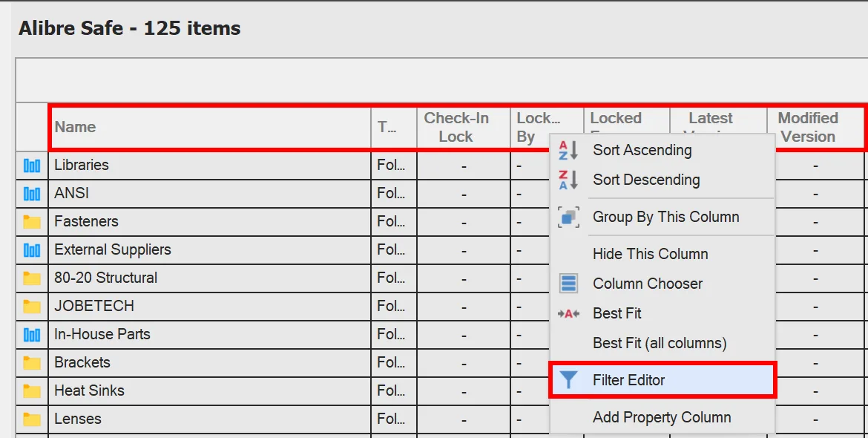Select the External Suppliers row name
Image resolution: width=868 pixels, height=438 pixels.
112,249
